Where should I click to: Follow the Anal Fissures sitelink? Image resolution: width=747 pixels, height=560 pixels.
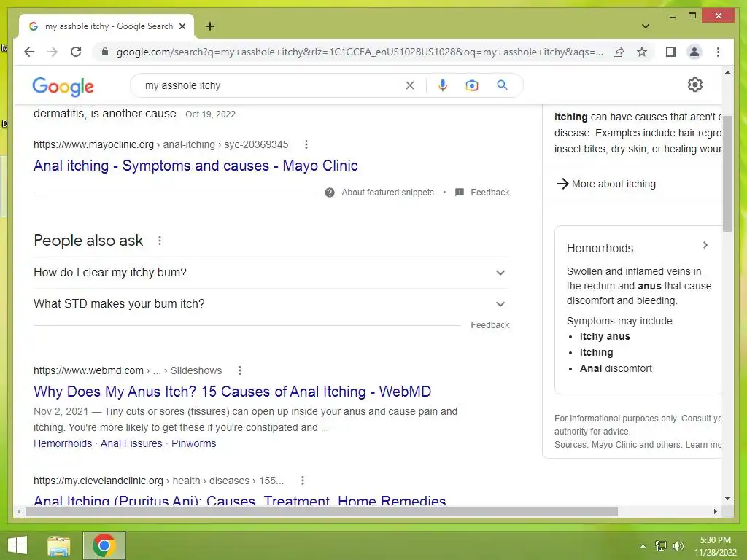point(131,443)
